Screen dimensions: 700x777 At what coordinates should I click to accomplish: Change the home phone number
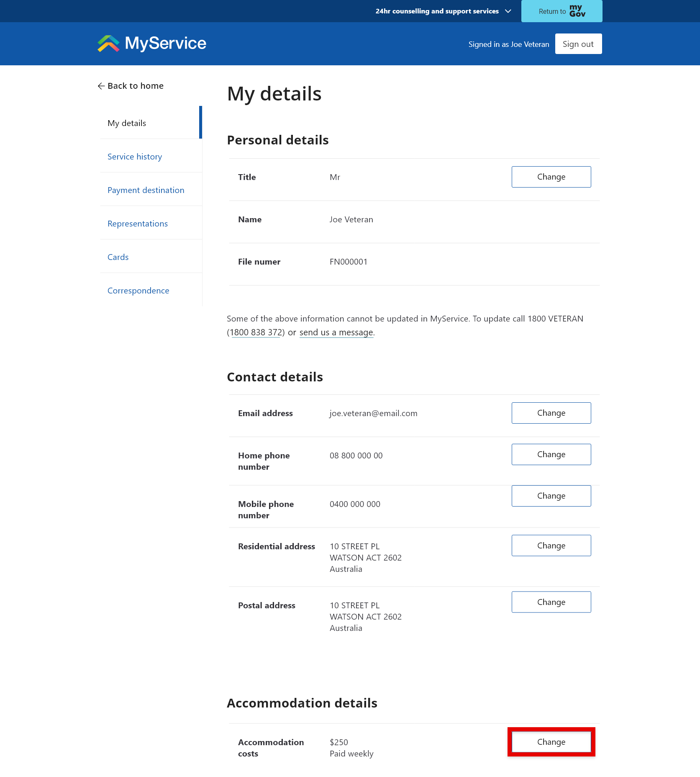tap(551, 454)
